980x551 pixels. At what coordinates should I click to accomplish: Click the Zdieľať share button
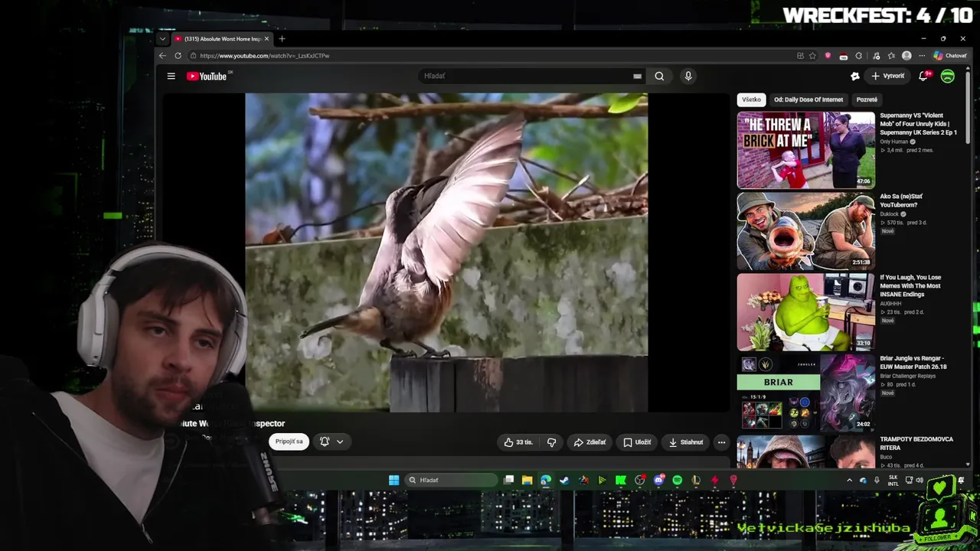click(590, 442)
